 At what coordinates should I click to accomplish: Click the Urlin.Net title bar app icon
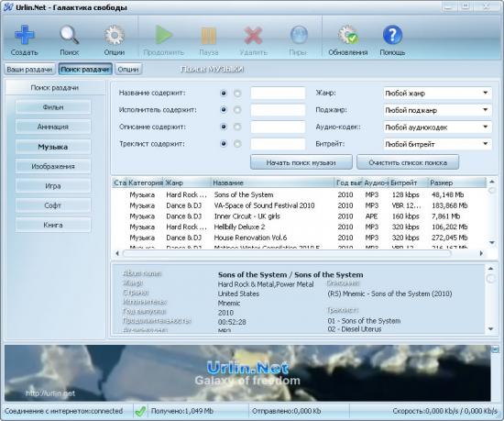[7, 6]
